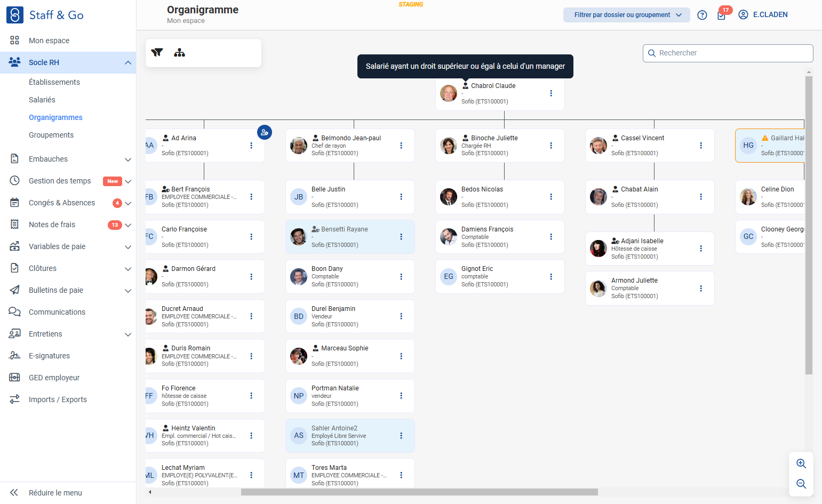Open three-dot menu for Cassel Vincent

point(701,146)
